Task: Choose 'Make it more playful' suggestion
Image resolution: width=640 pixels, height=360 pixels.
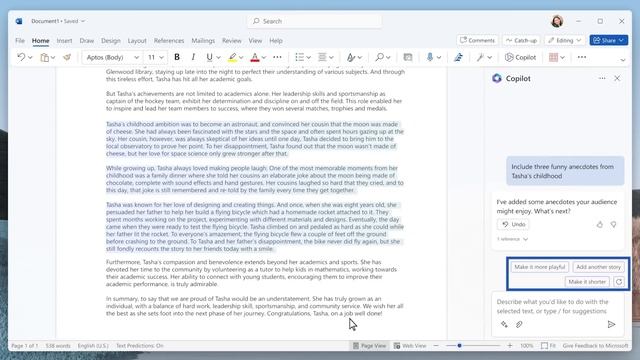Action: 540,267
